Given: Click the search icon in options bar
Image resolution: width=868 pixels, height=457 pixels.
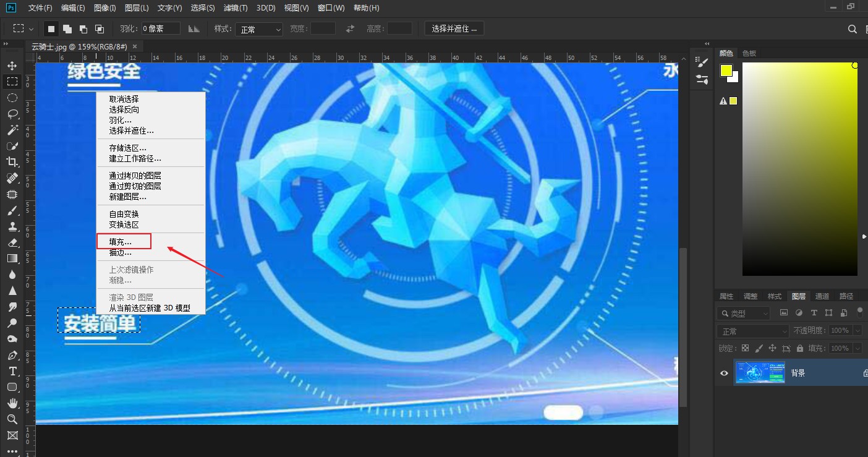Looking at the screenshot, I should click(x=853, y=29).
